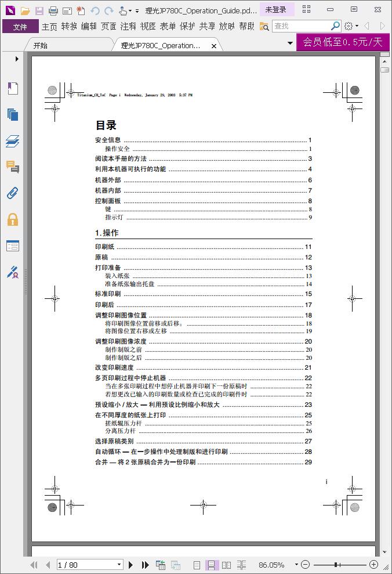This screenshot has height=574, width=392.
Task: Click the page number box 1 / 80
Action: click(86, 565)
